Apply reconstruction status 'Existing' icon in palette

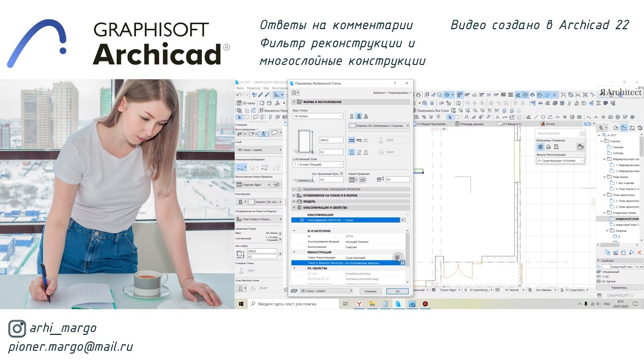[x=540, y=147]
